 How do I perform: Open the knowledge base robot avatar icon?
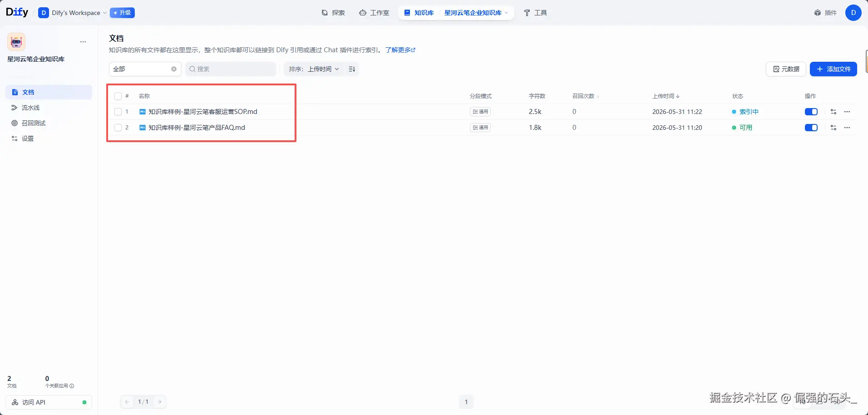pos(16,42)
